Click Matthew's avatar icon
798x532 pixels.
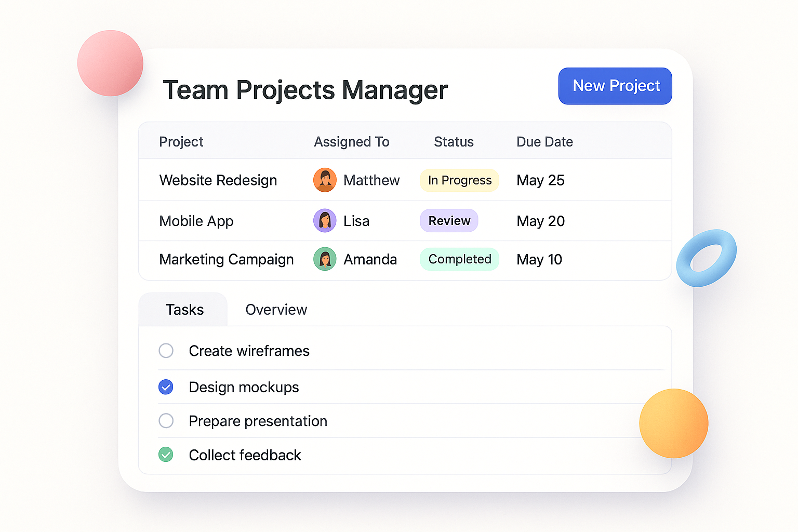tap(325, 180)
